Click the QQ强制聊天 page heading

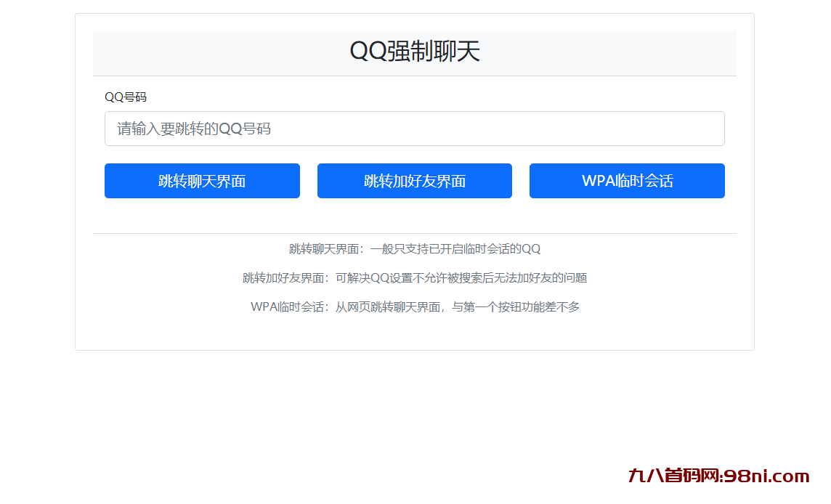pos(414,52)
